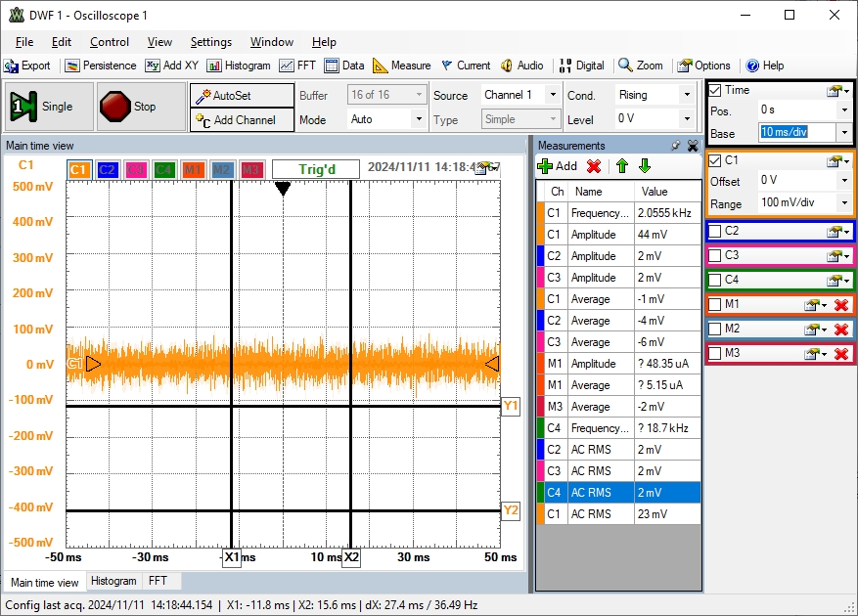Viewport: 858px width, 616px height.
Task: Expand the C1 Range dropdown
Action: coord(843,204)
